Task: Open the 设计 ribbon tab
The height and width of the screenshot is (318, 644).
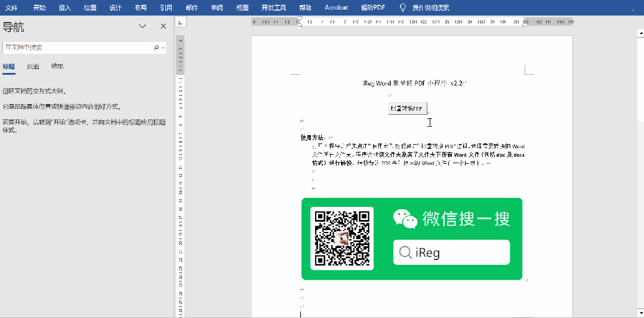Action: (x=116, y=7)
